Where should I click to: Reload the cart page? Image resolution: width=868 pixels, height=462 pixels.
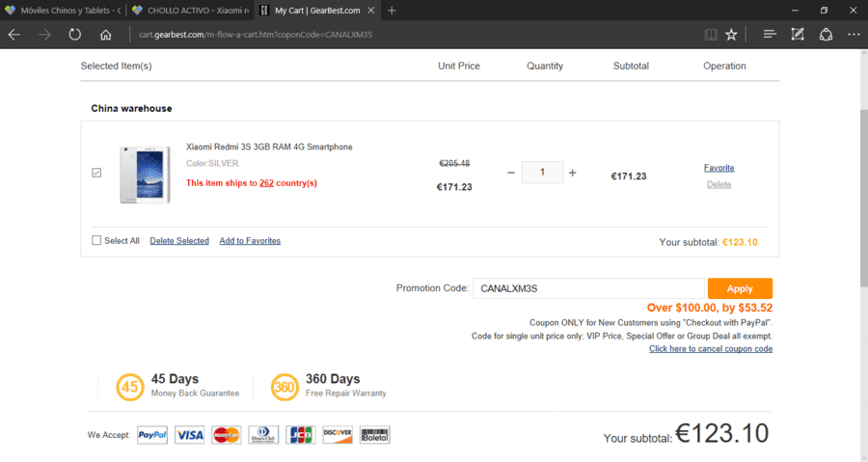(74, 35)
